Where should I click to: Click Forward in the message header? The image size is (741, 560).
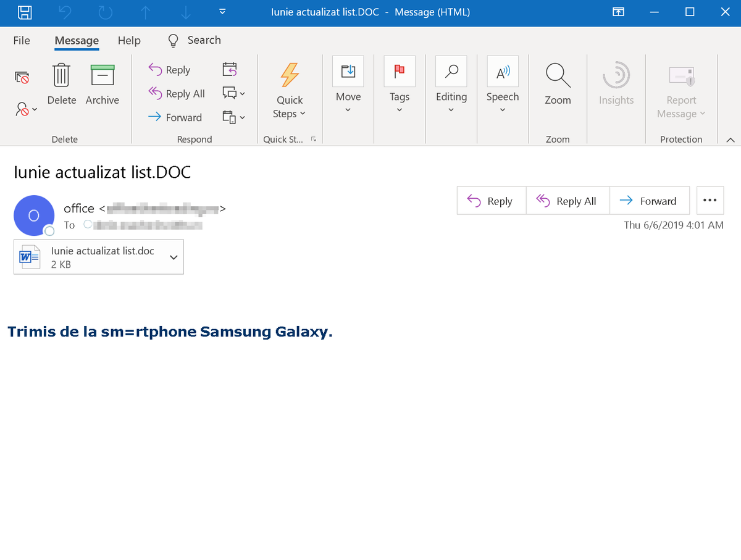(x=649, y=201)
